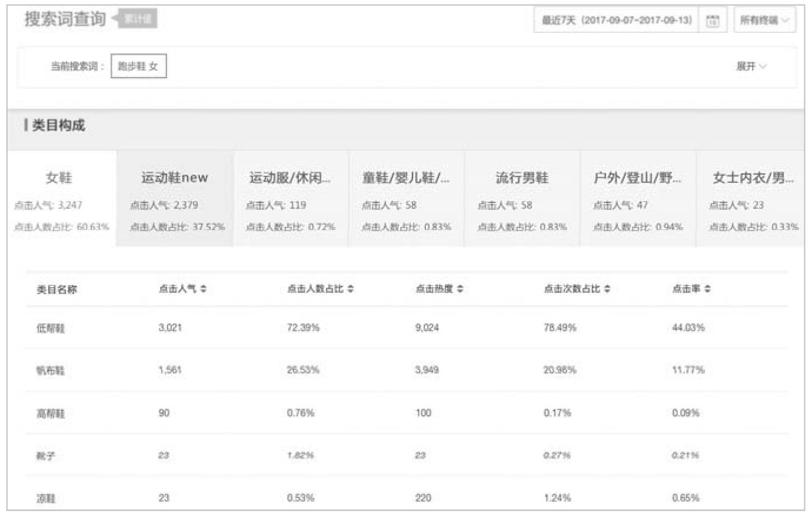Expand the search term panel with 展开
The image size is (812, 514).
751,66
